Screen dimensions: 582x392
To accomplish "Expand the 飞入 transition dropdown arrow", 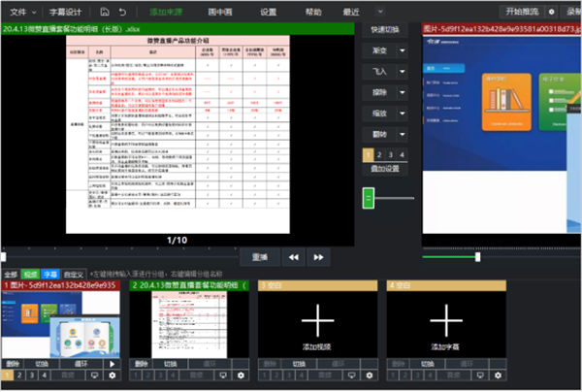I will [x=402, y=74].
